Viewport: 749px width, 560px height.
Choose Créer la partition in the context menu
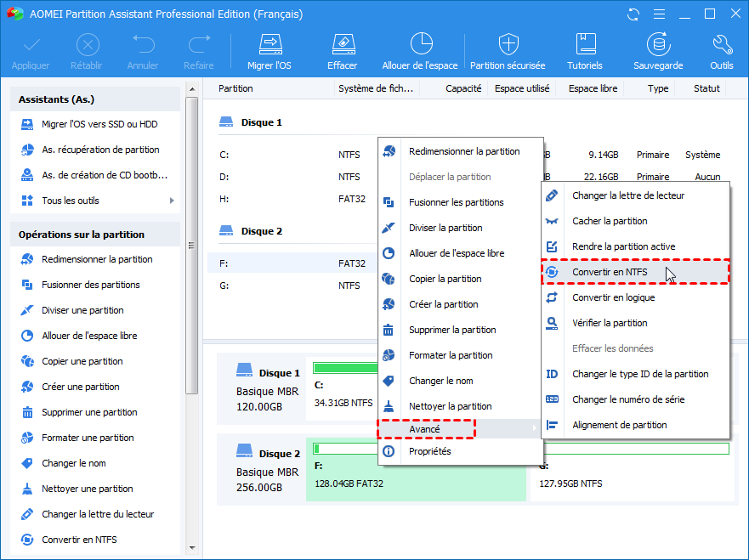[x=461, y=304]
